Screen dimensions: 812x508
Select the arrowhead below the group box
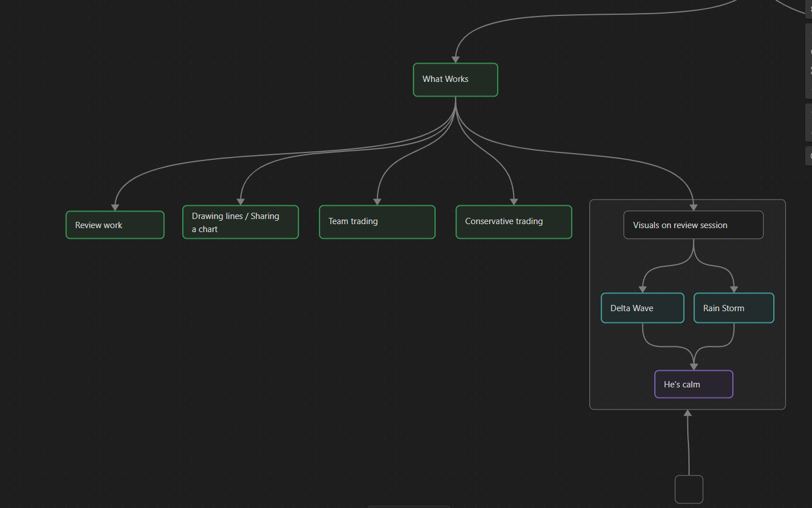point(687,414)
